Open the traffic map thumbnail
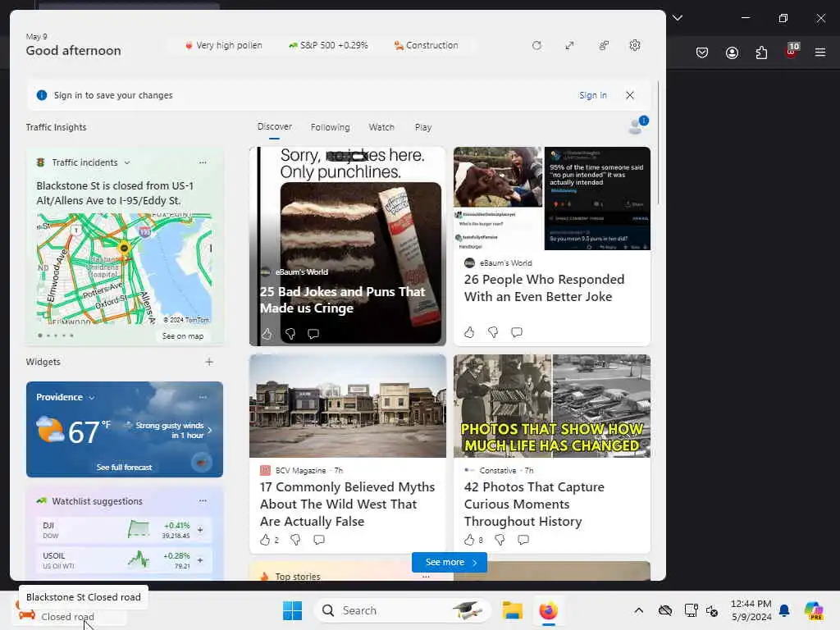Viewport: 840px width, 630px height. click(125, 268)
